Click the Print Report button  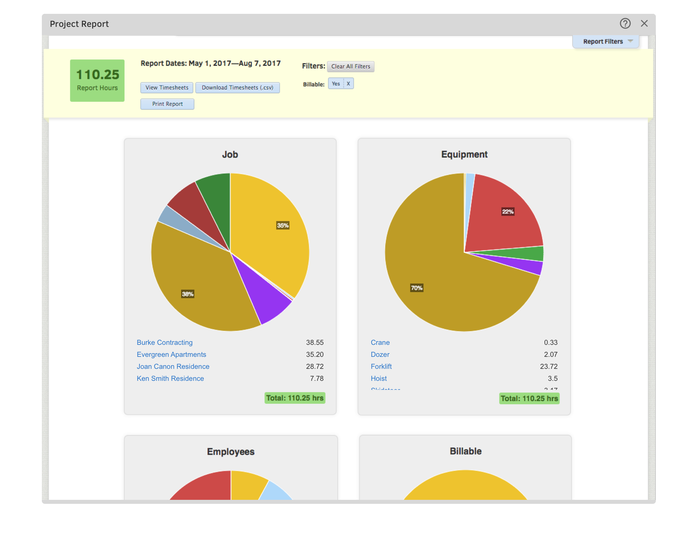click(x=167, y=104)
